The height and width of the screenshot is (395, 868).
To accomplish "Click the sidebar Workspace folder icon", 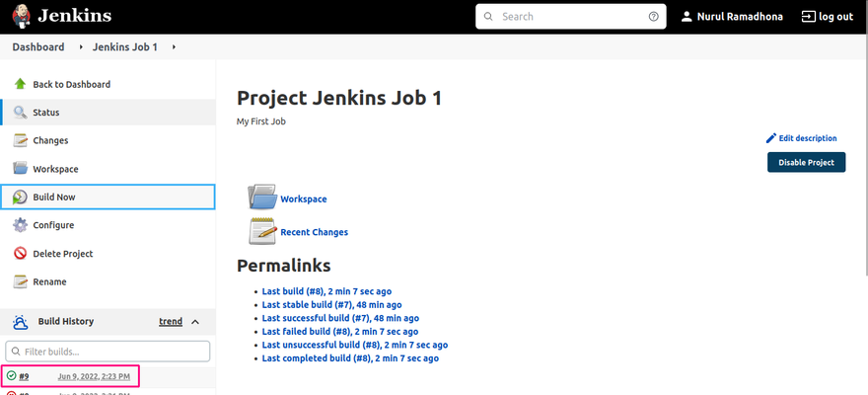I will pos(21,169).
